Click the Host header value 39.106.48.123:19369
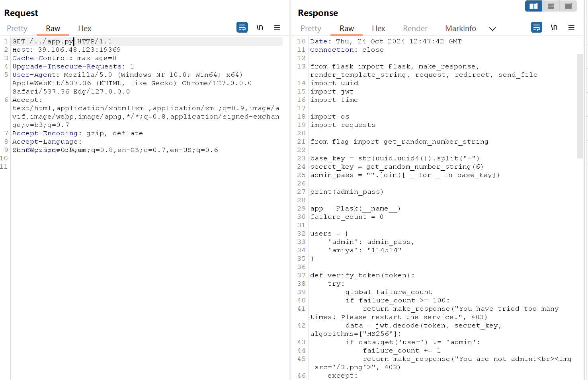 (x=79, y=50)
